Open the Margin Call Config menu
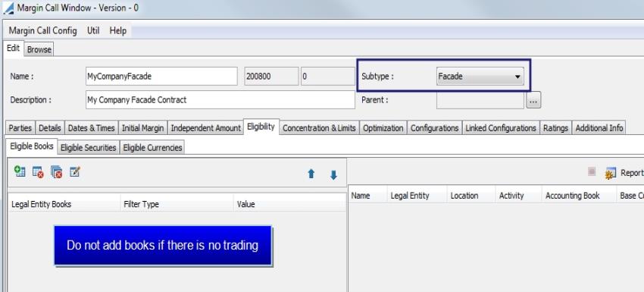 click(x=42, y=31)
